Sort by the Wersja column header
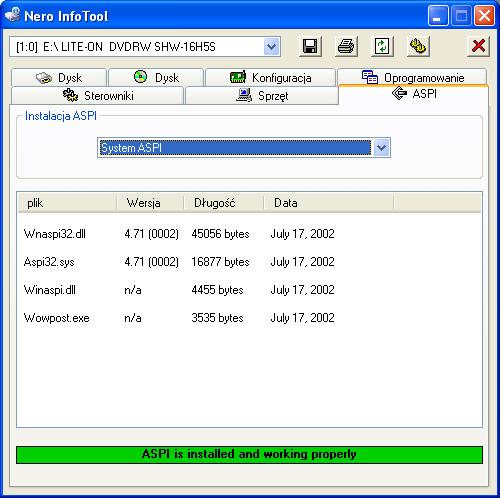Screen dimensions: 500x498 150,203
